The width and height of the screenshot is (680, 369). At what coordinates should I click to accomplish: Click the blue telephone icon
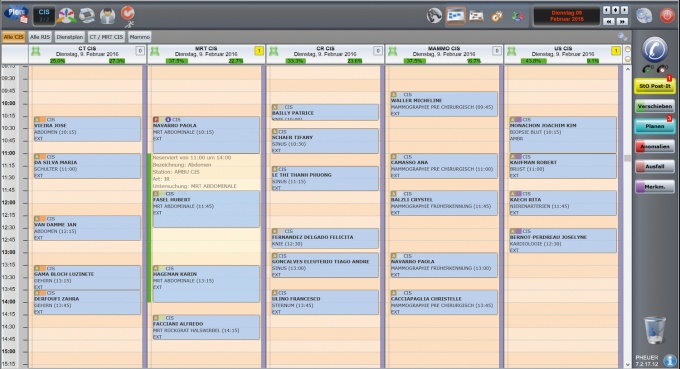pos(654,49)
